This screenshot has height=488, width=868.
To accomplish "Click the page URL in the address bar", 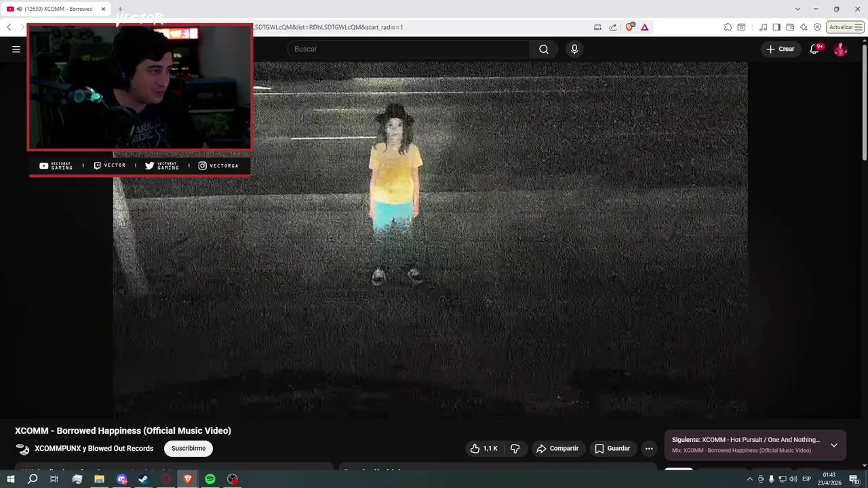I will (329, 27).
